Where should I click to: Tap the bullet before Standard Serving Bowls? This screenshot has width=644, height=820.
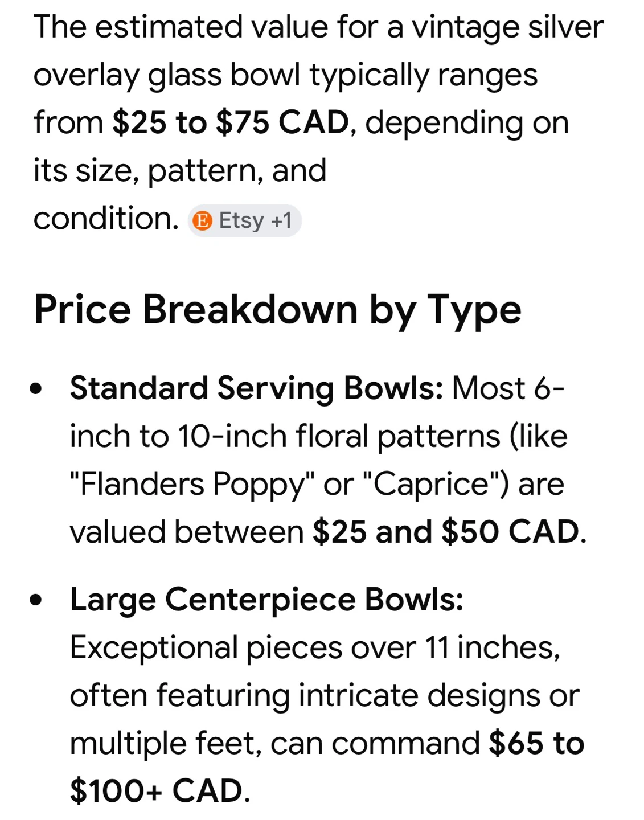click(36, 389)
